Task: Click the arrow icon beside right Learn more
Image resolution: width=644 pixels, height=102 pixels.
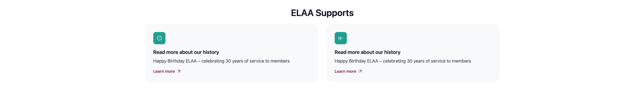Action: click(x=360, y=71)
